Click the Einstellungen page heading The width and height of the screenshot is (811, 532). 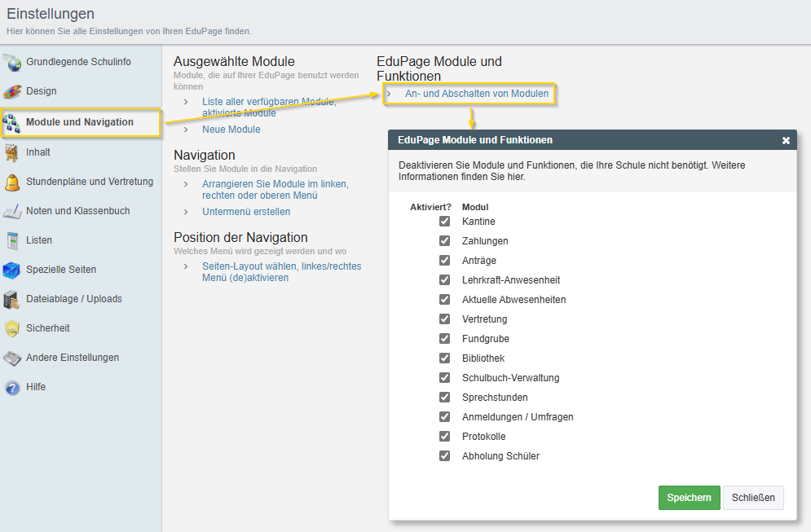pyautogui.click(x=51, y=13)
